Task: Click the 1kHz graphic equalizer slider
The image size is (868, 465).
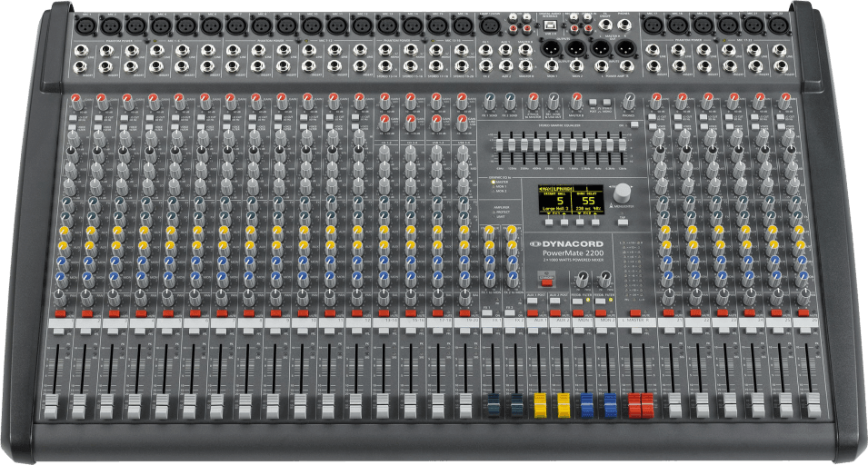Action: (x=562, y=145)
